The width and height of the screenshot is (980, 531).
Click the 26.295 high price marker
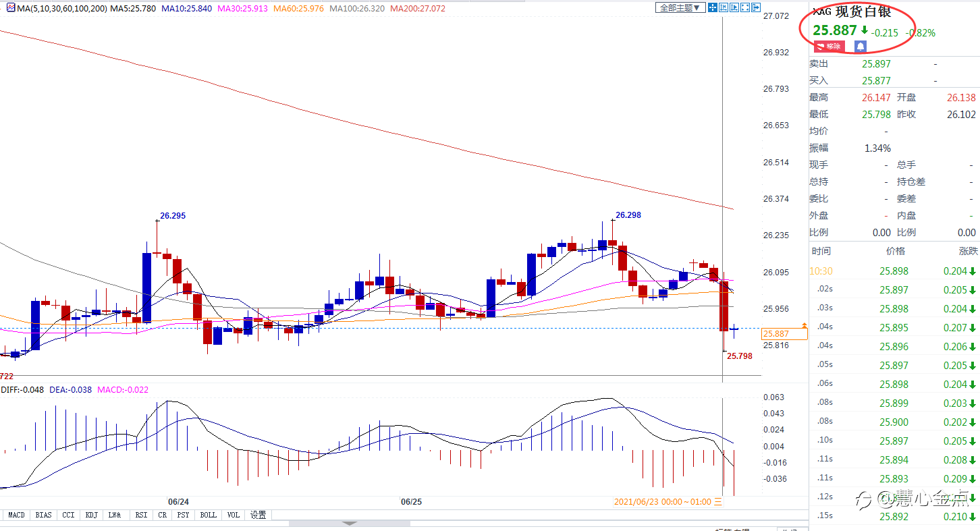tap(172, 216)
